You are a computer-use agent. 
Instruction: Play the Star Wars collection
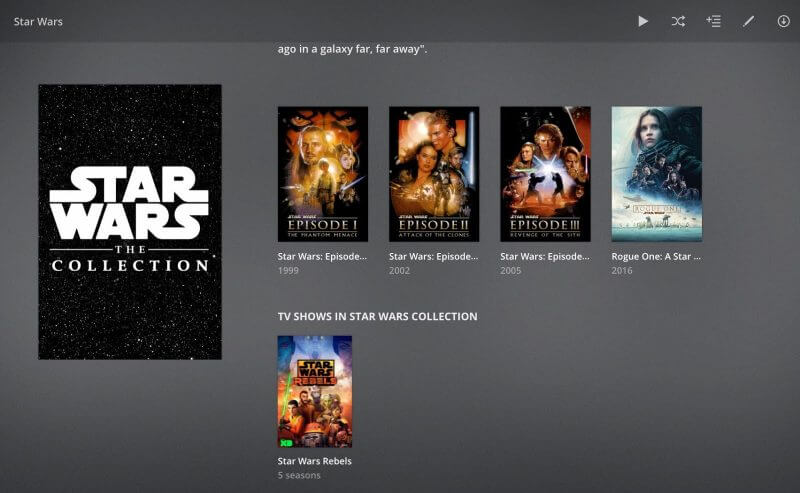(643, 21)
